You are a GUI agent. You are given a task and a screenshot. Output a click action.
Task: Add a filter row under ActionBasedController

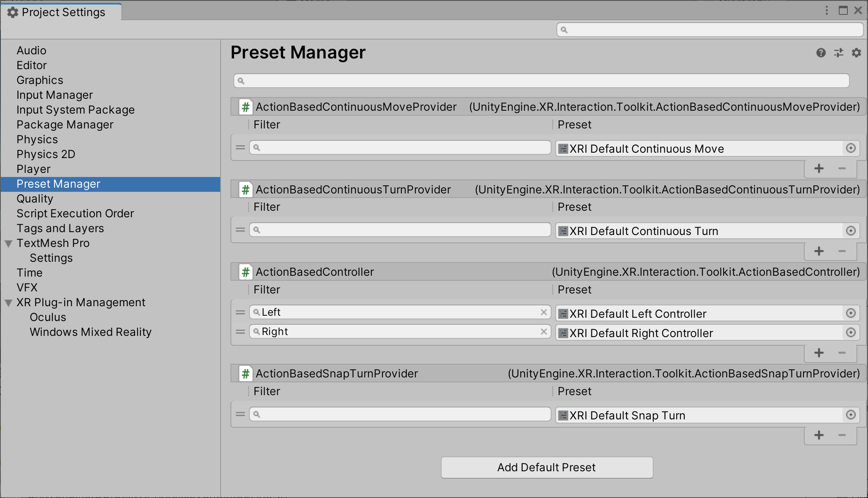pos(819,353)
